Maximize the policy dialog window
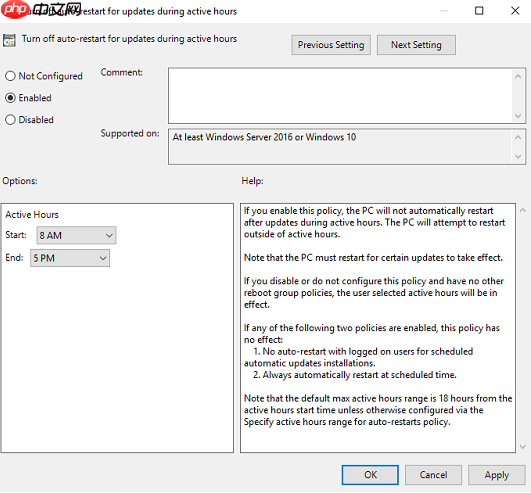This screenshot has height=493, width=531. pos(479,11)
